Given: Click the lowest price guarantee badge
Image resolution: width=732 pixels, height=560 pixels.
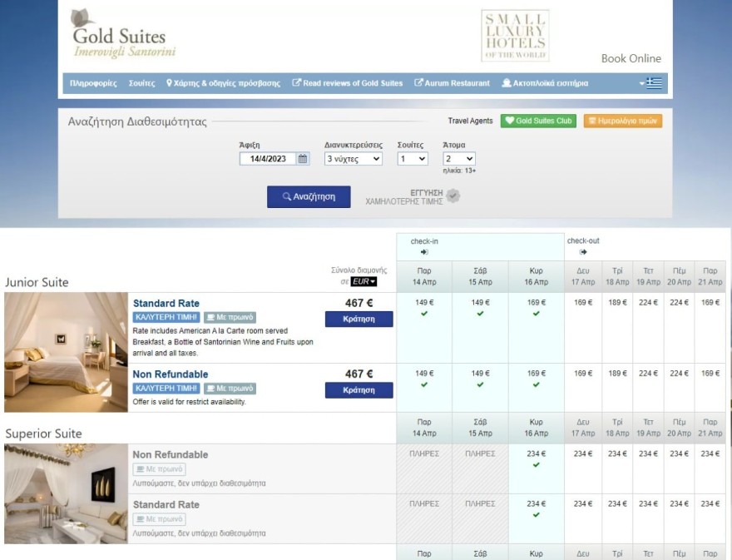Looking at the screenshot, I should 413,196.
